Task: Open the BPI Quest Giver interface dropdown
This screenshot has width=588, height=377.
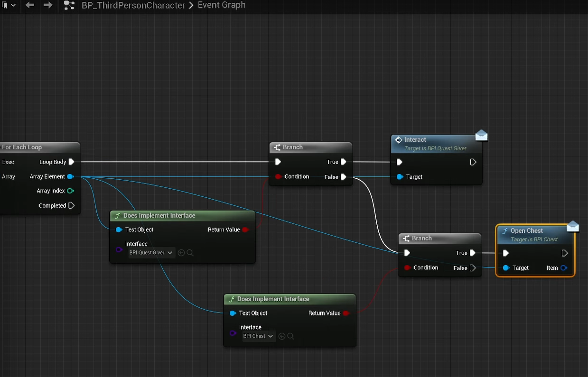Action: tap(151, 253)
